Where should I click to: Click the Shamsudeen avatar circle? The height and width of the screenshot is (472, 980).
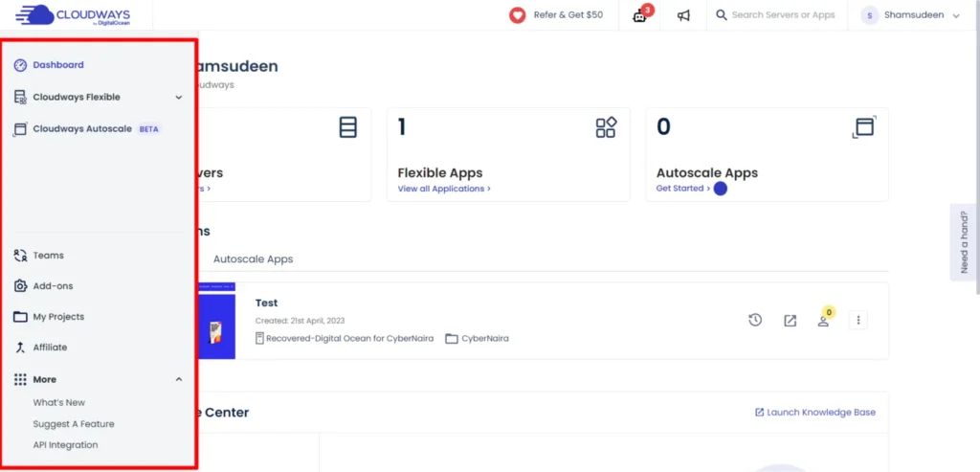coord(869,15)
